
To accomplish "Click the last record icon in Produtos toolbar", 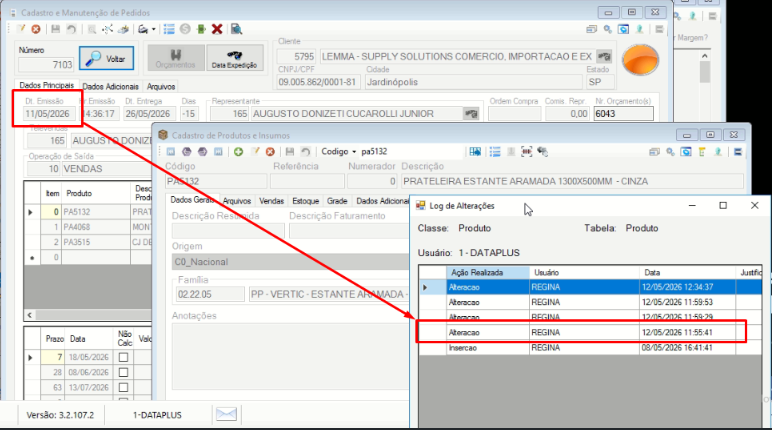I will [x=218, y=152].
